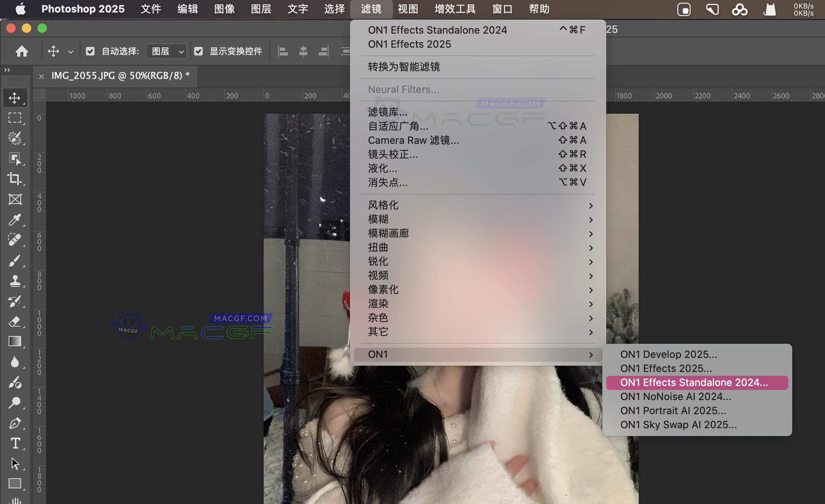Run the Camera Raw 滤镜 command
Viewport: 825px width, 504px height.
click(414, 140)
